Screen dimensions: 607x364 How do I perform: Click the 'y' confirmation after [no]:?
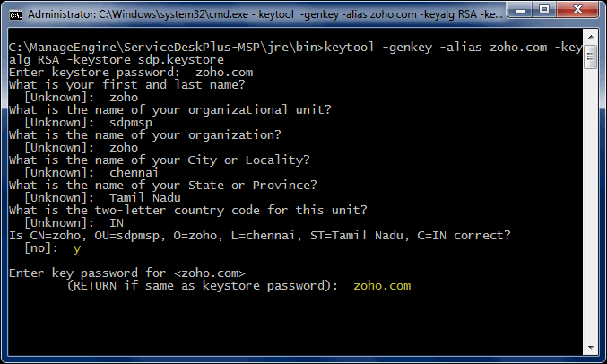click(77, 247)
